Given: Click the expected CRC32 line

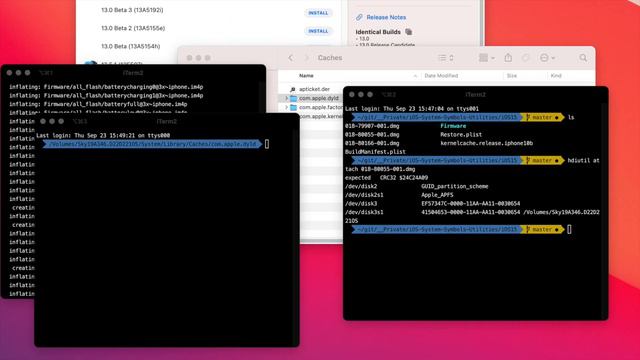Looking at the screenshot, I should tap(386, 178).
